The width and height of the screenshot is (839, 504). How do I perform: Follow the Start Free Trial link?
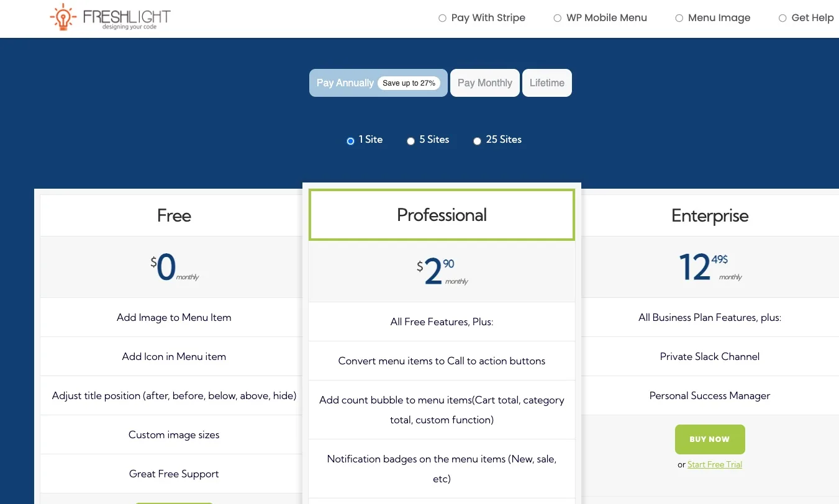coord(715,464)
